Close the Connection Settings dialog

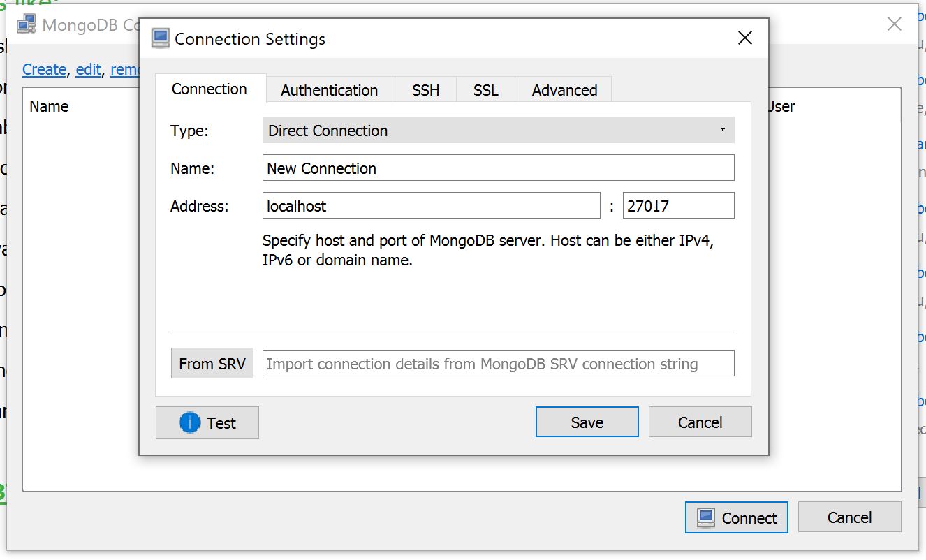745,38
